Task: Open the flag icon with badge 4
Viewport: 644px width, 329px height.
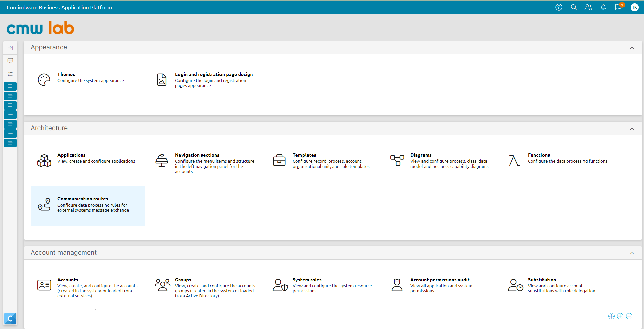Action: tap(619, 7)
